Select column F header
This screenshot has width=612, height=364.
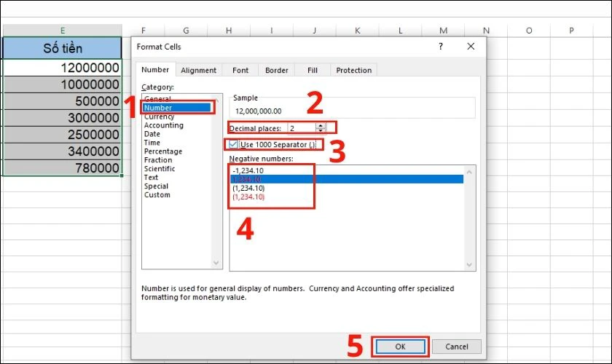click(144, 31)
